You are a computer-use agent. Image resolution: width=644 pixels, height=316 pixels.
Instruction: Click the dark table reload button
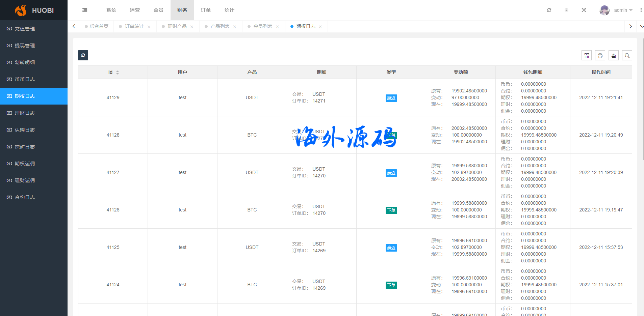(x=83, y=55)
